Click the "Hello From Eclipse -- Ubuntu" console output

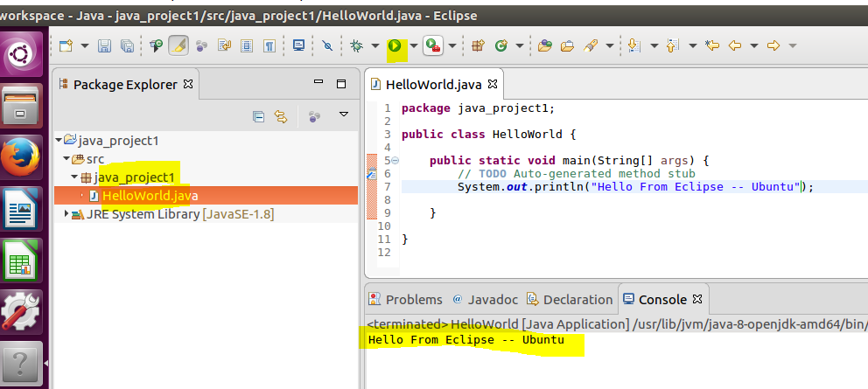tap(466, 340)
